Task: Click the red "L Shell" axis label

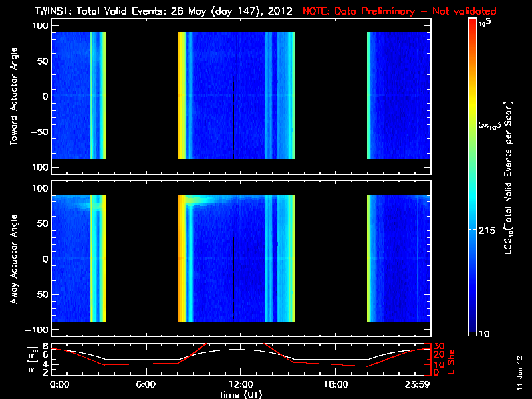Action: pos(452,360)
